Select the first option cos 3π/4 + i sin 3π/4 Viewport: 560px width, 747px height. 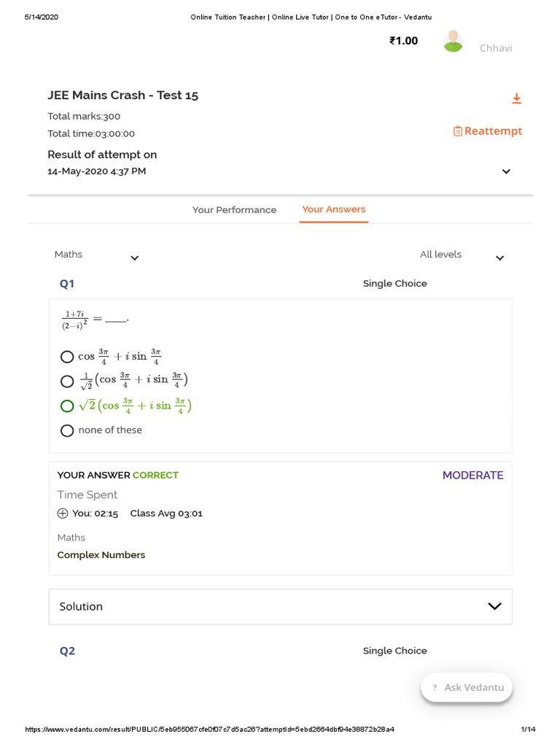point(67,357)
